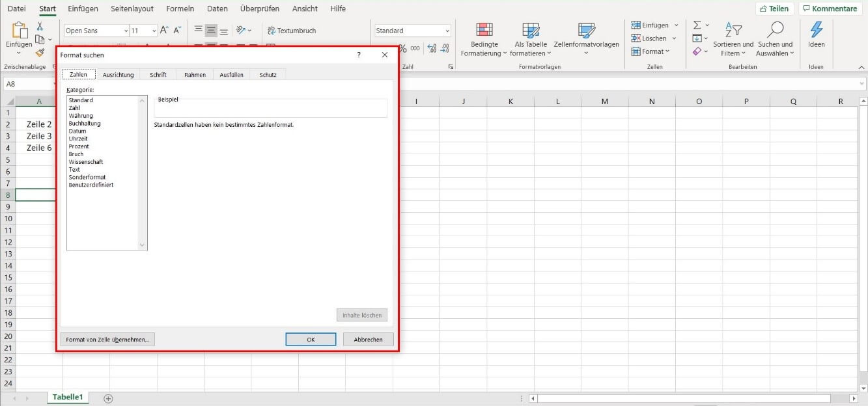Increase font size with the large A icon
Viewport: 868px width, 406px height.
pyautogui.click(x=165, y=31)
